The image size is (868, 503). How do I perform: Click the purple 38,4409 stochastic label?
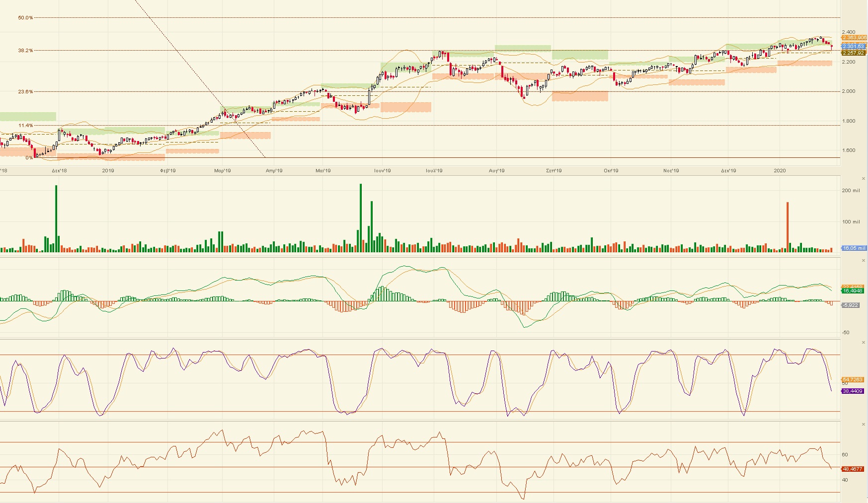pyautogui.click(x=853, y=391)
